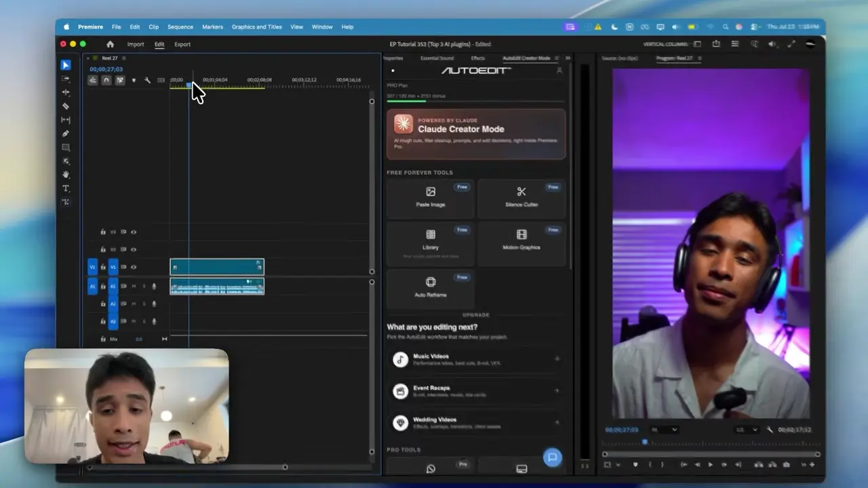This screenshot has height=488, width=868.
Task: Select the Rectangle tool
Action: pos(66,147)
